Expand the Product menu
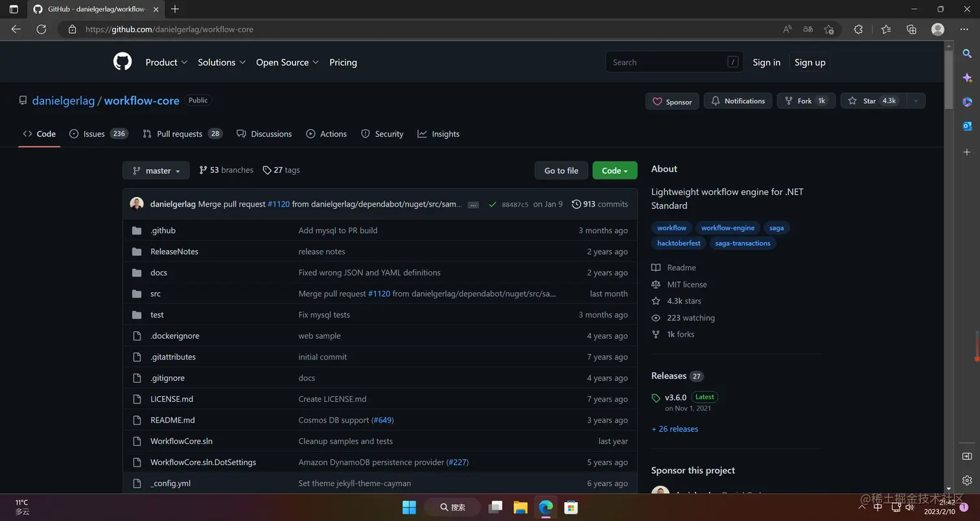980x521 pixels. (x=167, y=62)
